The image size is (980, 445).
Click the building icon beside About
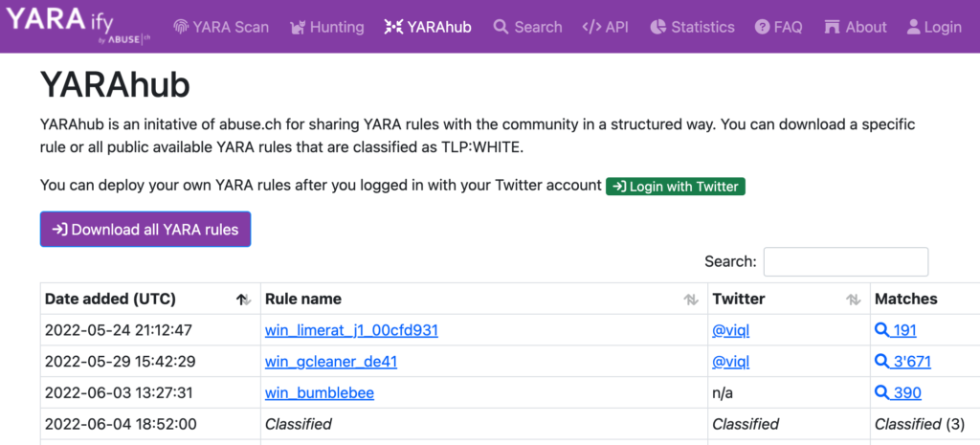pyautogui.click(x=832, y=27)
